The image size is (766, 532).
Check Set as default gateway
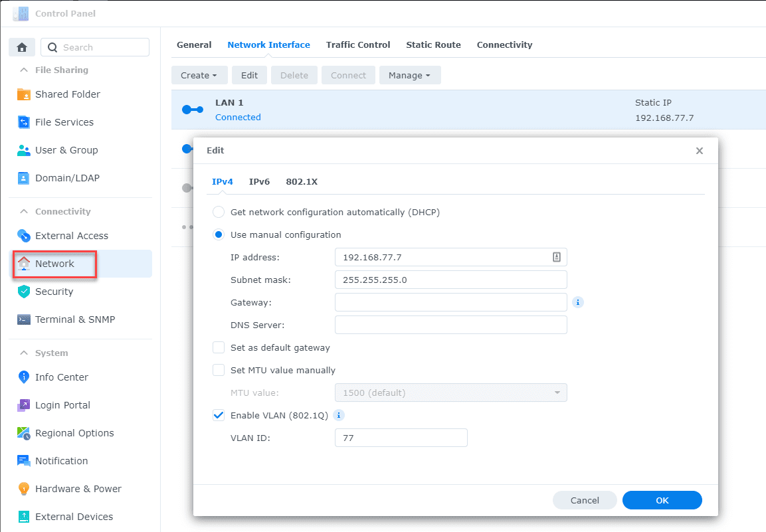(x=219, y=348)
